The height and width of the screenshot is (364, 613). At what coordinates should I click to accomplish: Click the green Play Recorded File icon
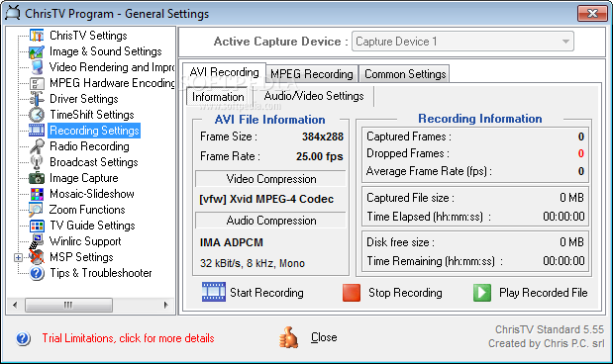482,293
